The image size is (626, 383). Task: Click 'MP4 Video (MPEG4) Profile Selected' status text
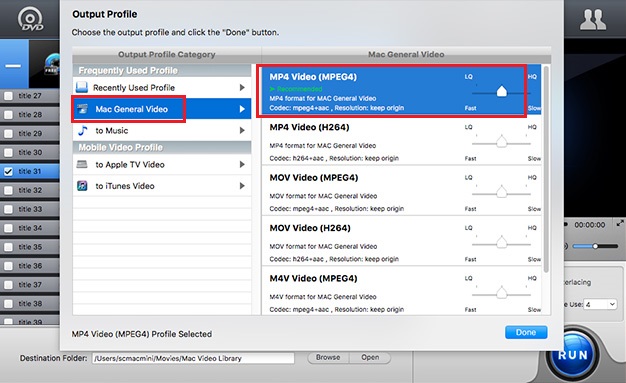[x=142, y=334]
